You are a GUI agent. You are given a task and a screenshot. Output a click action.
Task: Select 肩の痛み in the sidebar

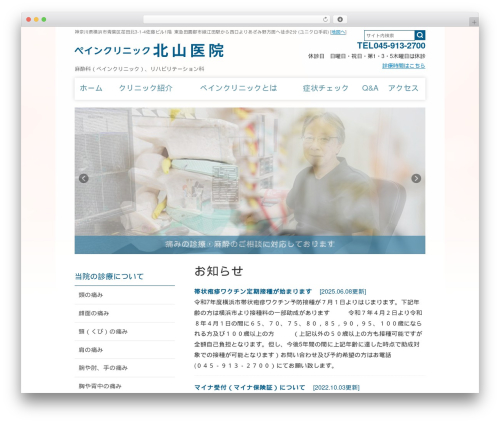125,350
